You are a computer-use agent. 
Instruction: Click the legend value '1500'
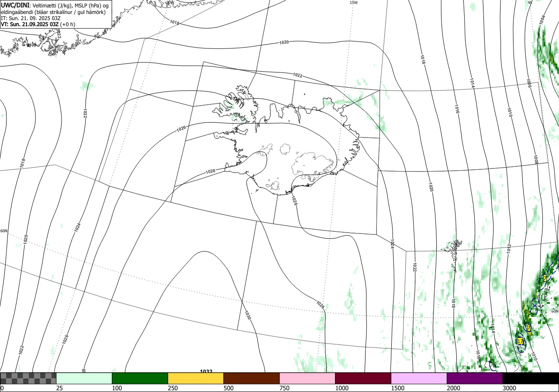[398, 388]
